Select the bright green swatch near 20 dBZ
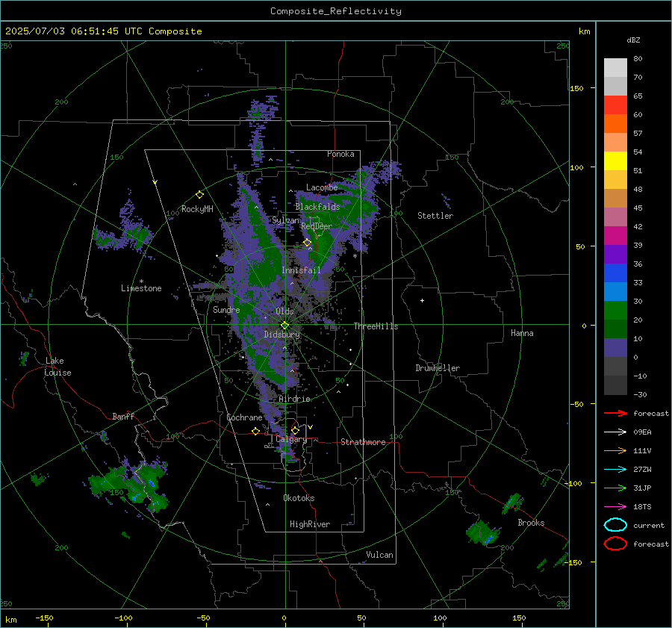Image resolution: width=672 pixels, height=628 pixels. point(615,310)
